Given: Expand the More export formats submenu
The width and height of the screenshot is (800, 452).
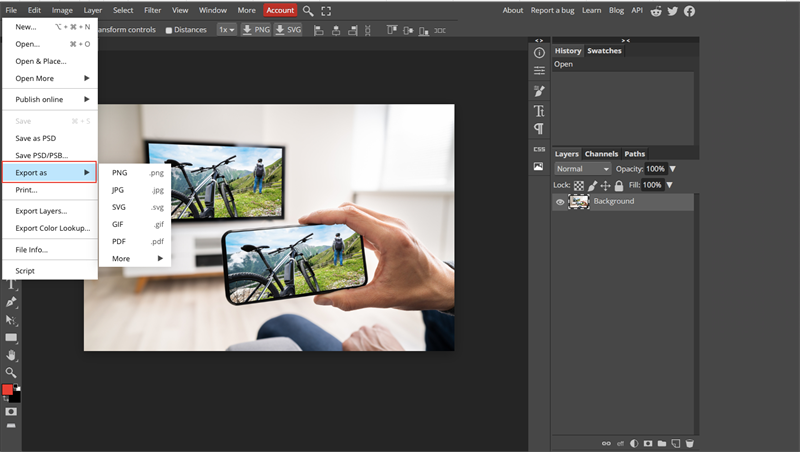Looking at the screenshot, I should (x=137, y=259).
